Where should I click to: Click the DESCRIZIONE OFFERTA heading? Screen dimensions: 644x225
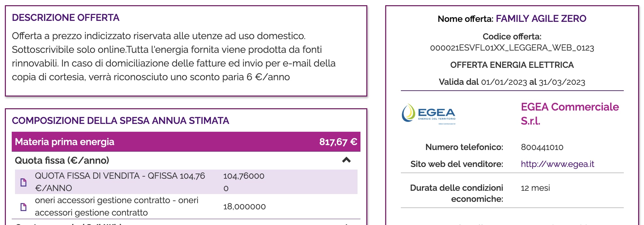tap(66, 18)
